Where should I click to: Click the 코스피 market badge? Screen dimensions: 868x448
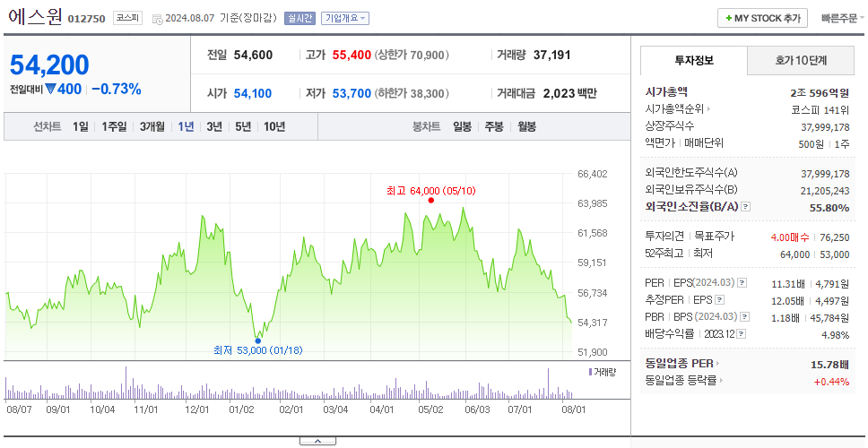[128, 18]
